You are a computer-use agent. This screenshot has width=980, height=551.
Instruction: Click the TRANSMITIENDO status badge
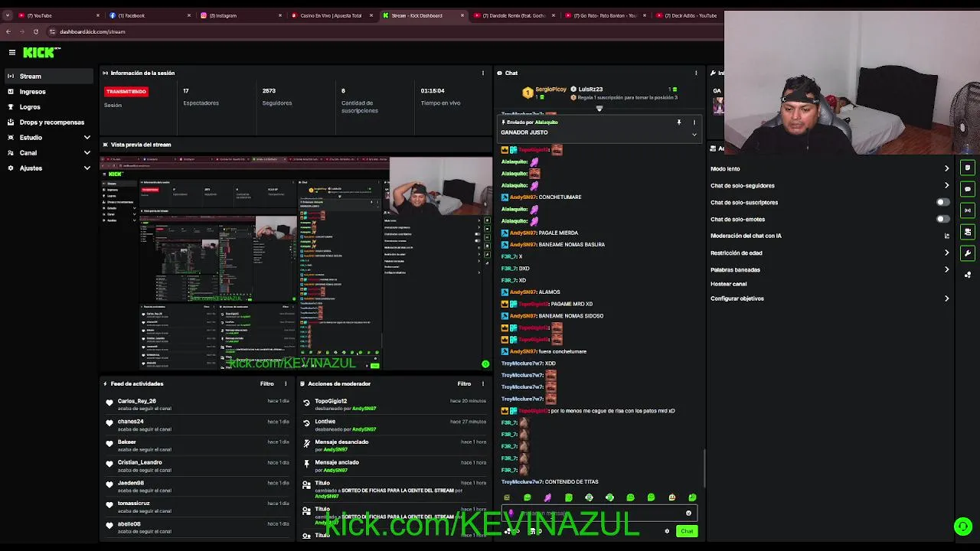(126, 91)
